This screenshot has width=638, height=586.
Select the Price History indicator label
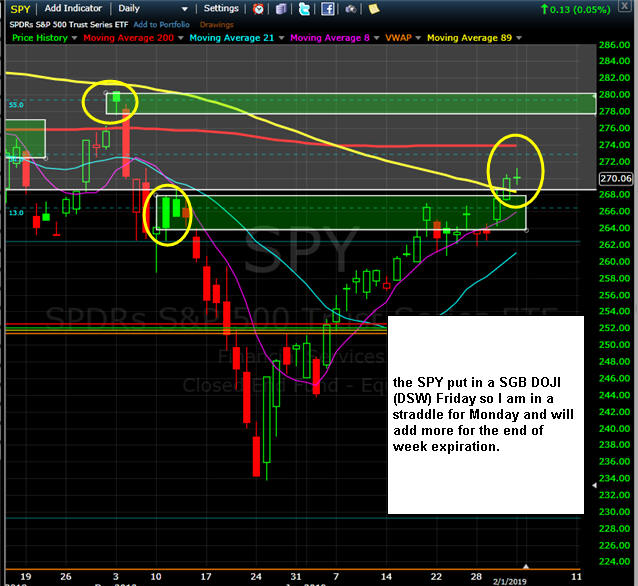[x=40, y=38]
